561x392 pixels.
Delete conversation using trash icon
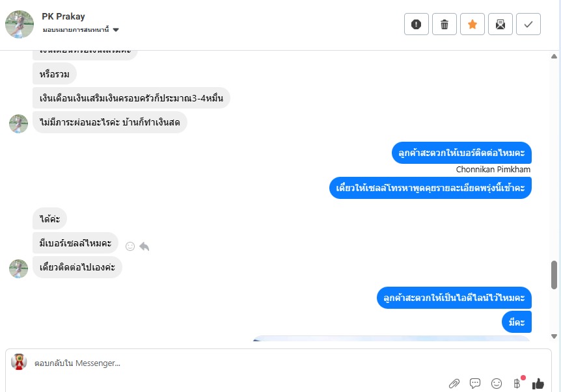pos(444,24)
